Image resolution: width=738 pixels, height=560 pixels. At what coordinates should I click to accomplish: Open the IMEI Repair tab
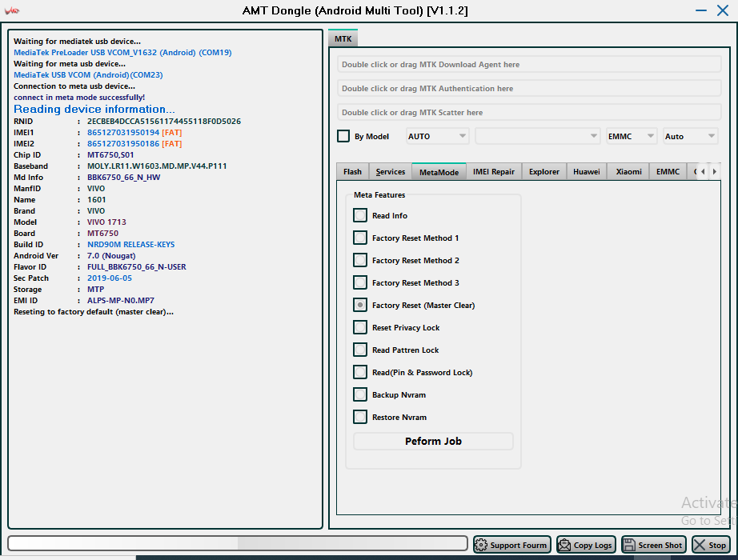pyautogui.click(x=494, y=172)
